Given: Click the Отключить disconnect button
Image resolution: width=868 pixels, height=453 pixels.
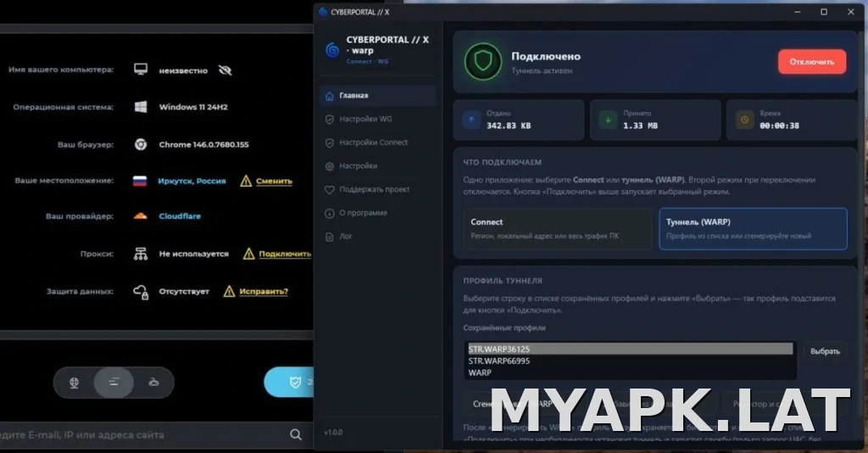Looking at the screenshot, I should coord(811,61).
